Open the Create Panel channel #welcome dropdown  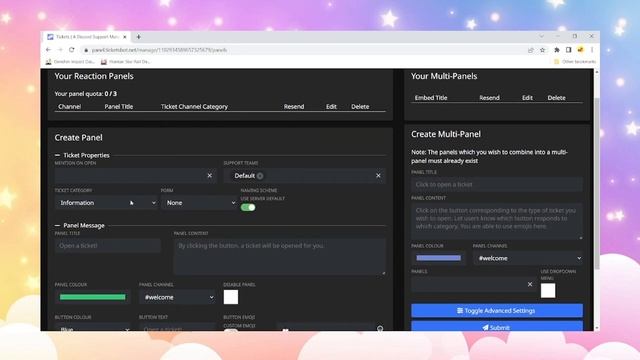(x=178, y=297)
